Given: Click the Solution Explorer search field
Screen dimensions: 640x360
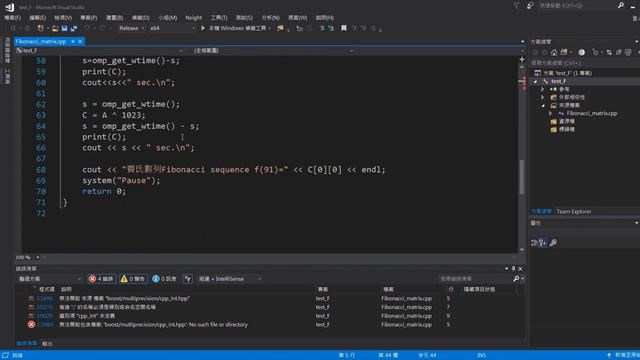Looking at the screenshot, I should [584, 63].
